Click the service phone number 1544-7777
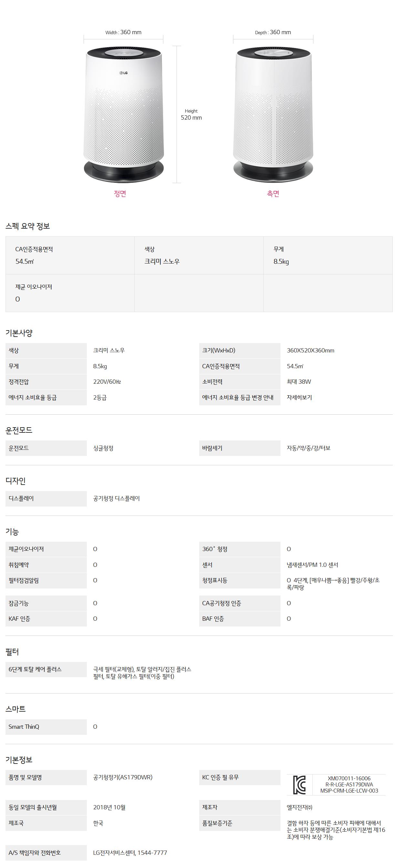 click(152, 853)
